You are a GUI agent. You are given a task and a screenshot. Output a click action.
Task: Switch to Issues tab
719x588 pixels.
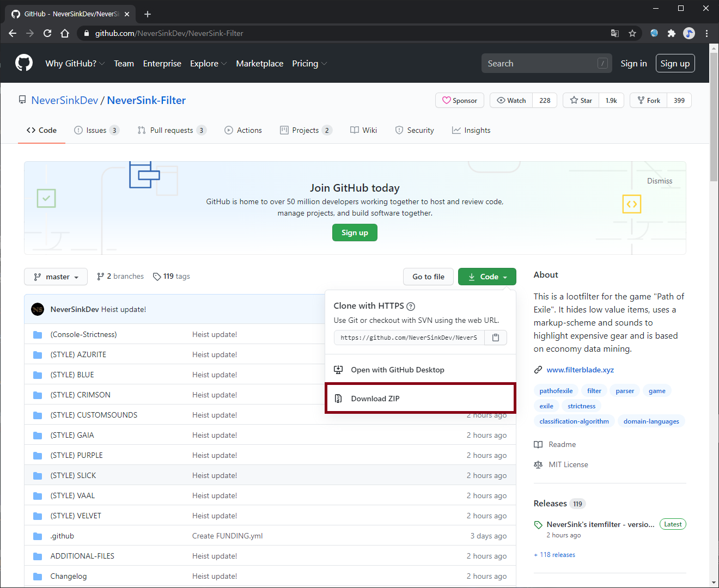pos(96,130)
